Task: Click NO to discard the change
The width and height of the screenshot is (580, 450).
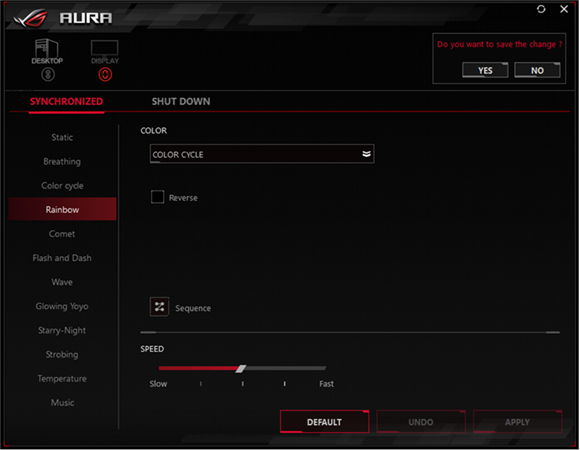Action: [537, 70]
